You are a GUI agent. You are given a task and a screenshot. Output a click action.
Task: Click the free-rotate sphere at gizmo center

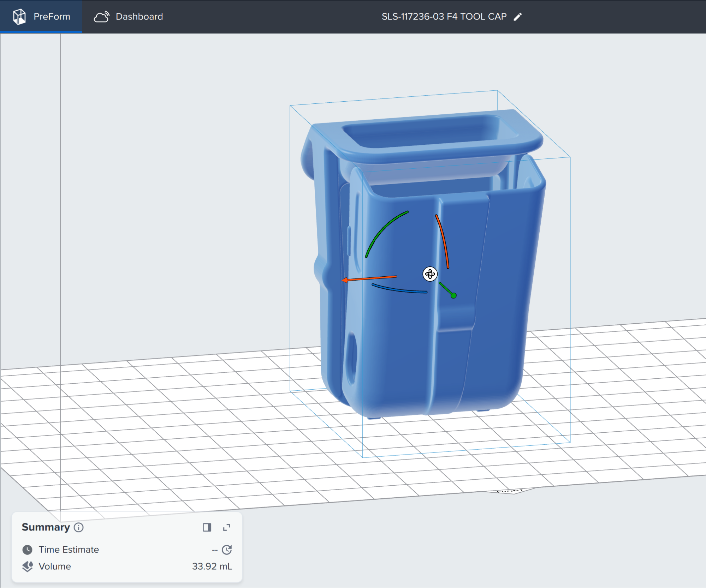430,274
